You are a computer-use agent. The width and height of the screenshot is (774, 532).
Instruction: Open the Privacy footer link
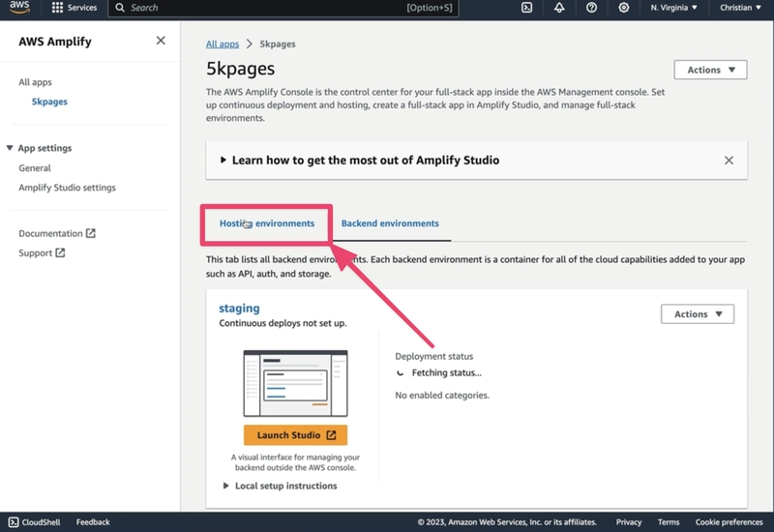(x=628, y=522)
